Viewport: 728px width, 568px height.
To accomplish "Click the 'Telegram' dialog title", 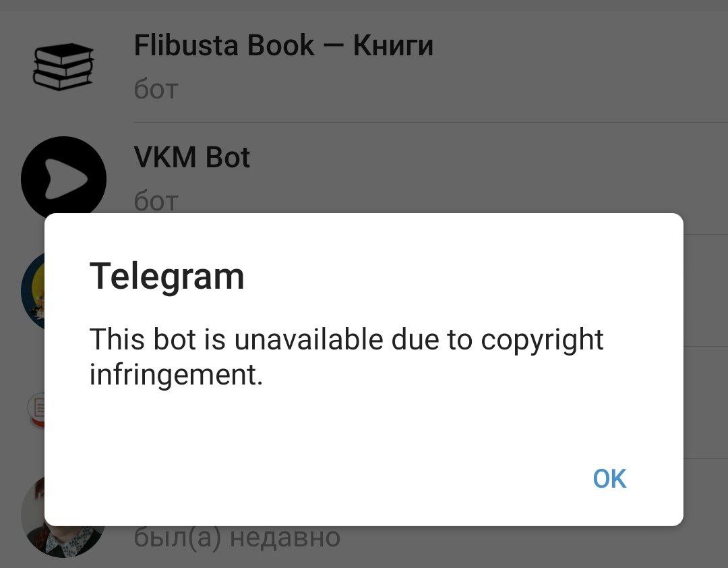I will [x=166, y=276].
